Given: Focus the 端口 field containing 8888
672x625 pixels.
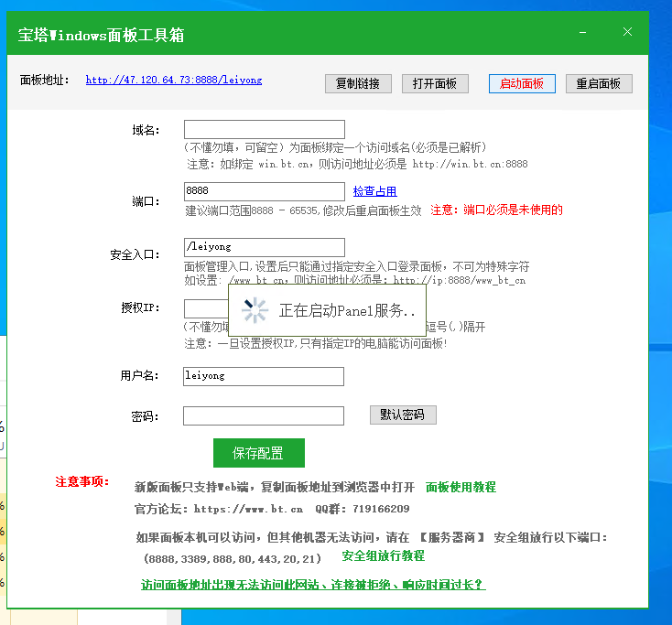Looking at the screenshot, I should pos(264,191).
